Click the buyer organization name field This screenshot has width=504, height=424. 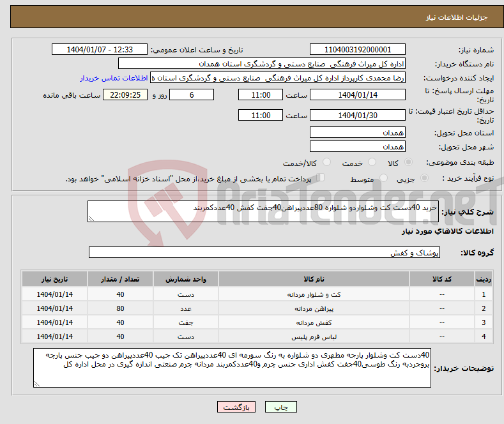coord(262,64)
